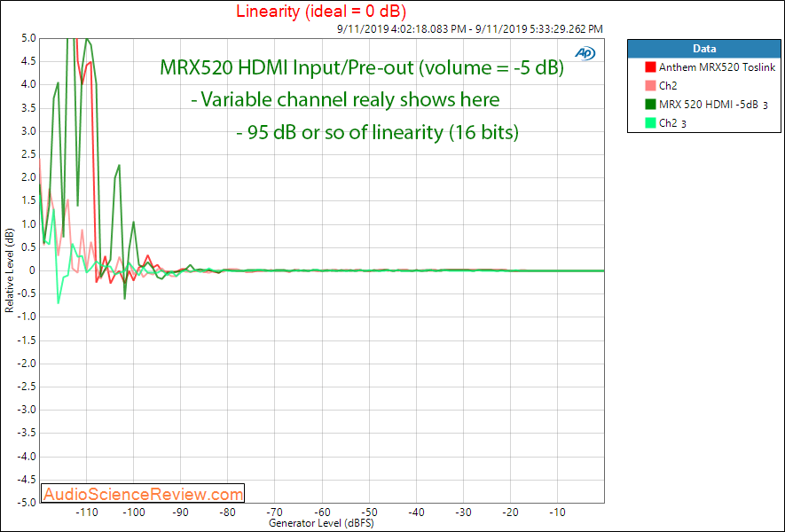Click the -2.0 tick on the vertical axis

(x=27, y=364)
